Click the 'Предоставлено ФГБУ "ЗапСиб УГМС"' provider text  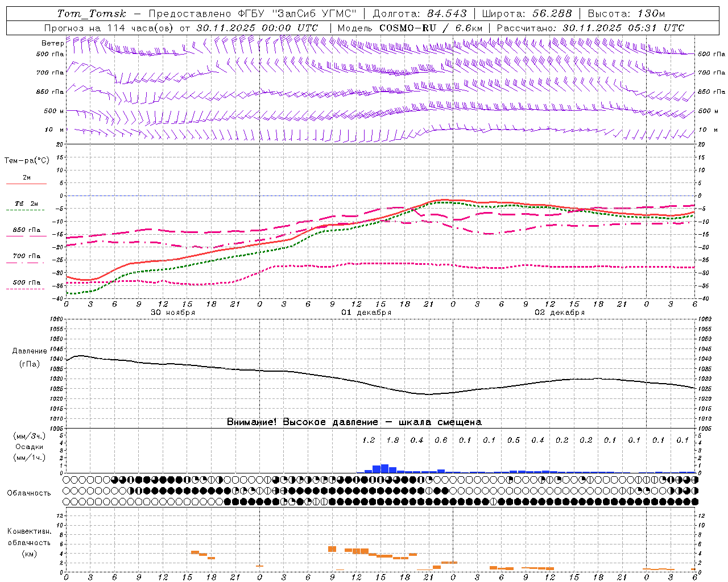252,14
